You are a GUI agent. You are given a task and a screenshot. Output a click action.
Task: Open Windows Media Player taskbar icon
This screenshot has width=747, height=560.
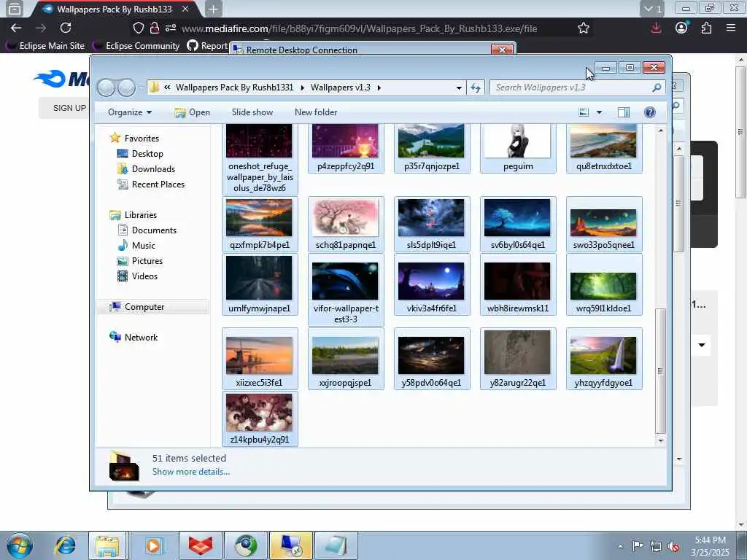pos(153,545)
